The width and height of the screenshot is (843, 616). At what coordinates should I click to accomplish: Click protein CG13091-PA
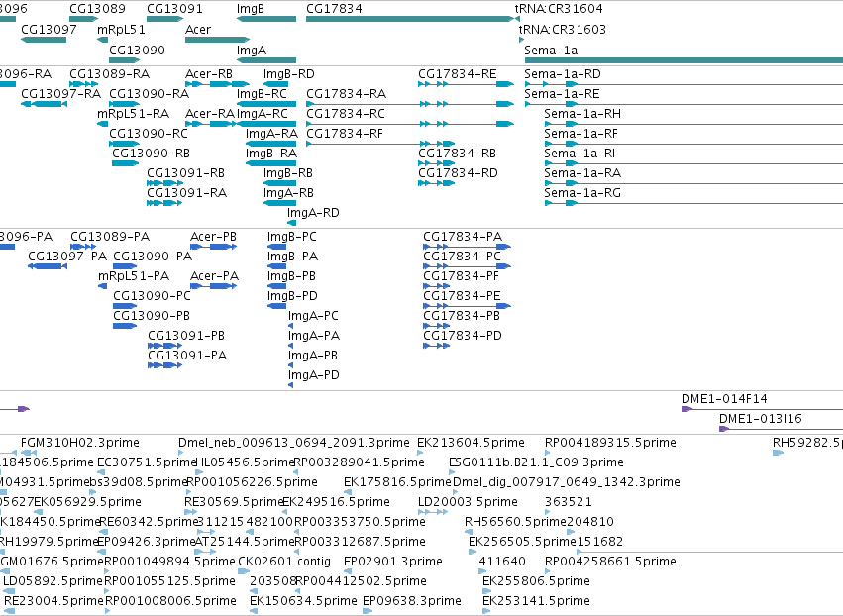(x=187, y=356)
